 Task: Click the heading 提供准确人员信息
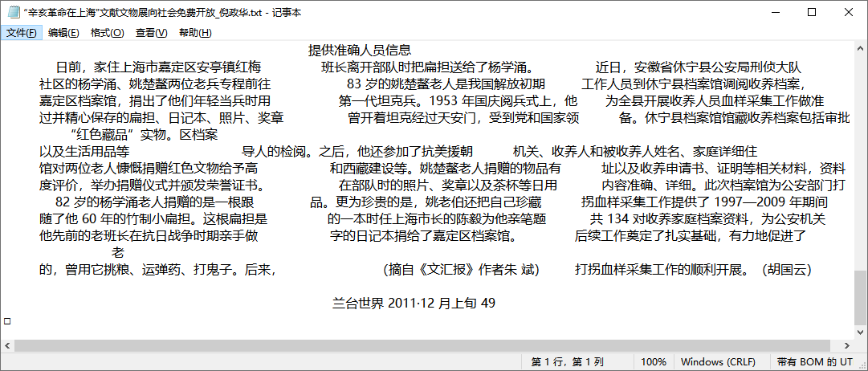[x=360, y=51]
